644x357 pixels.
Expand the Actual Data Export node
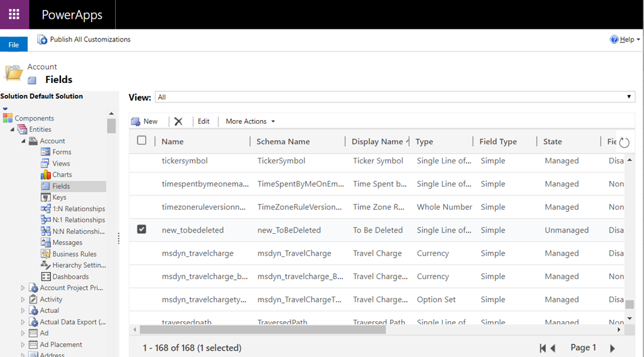pos(23,322)
